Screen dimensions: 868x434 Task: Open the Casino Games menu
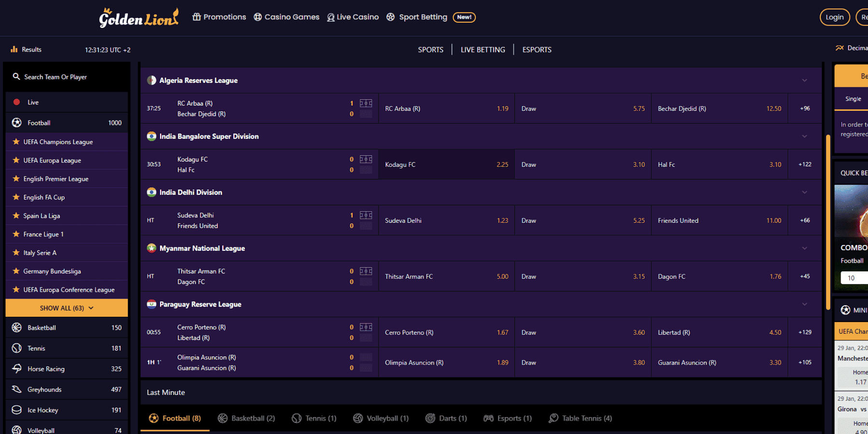286,17
